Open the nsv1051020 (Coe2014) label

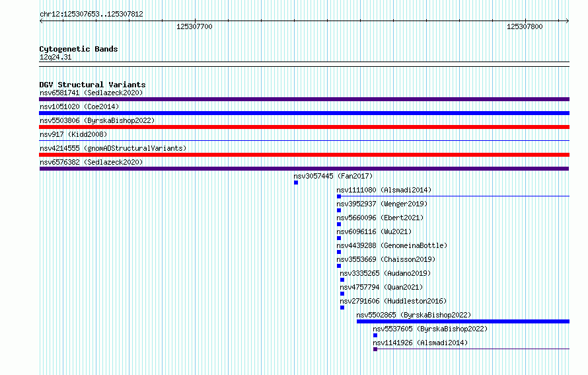(79, 106)
